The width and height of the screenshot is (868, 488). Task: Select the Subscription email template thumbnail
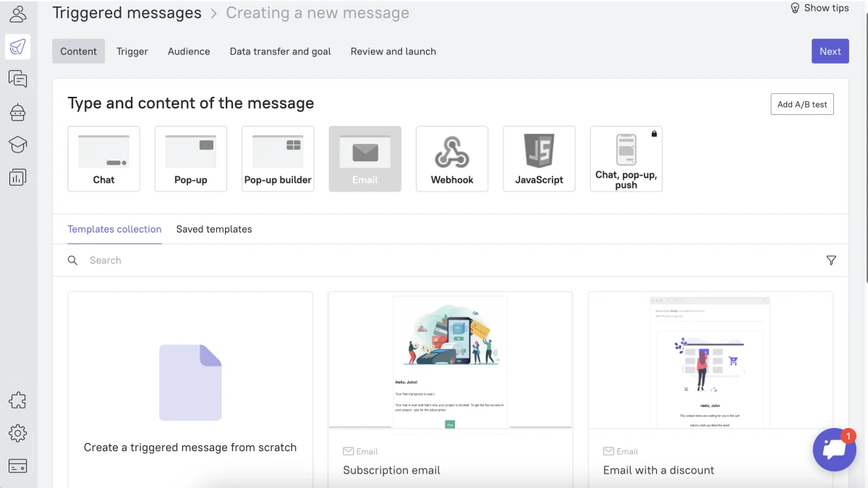click(x=450, y=361)
